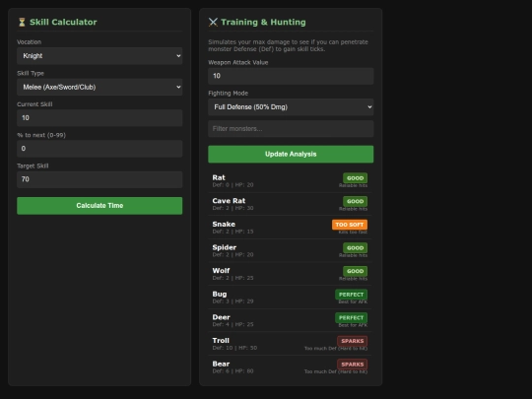Click the GOOD badge on the Wolf row

pos(355,272)
